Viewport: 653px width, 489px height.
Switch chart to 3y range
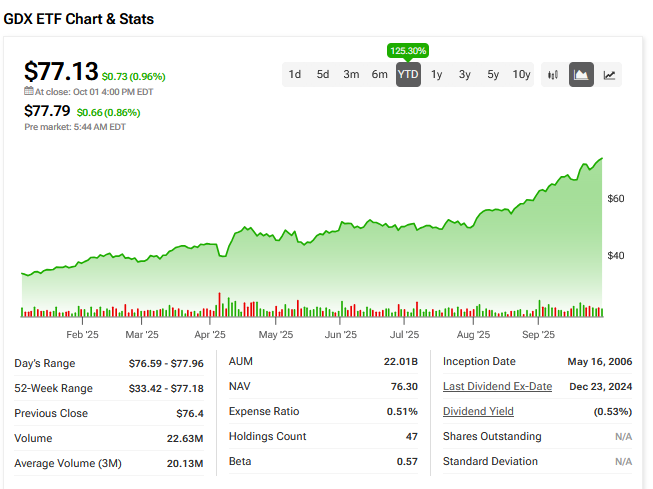465,74
